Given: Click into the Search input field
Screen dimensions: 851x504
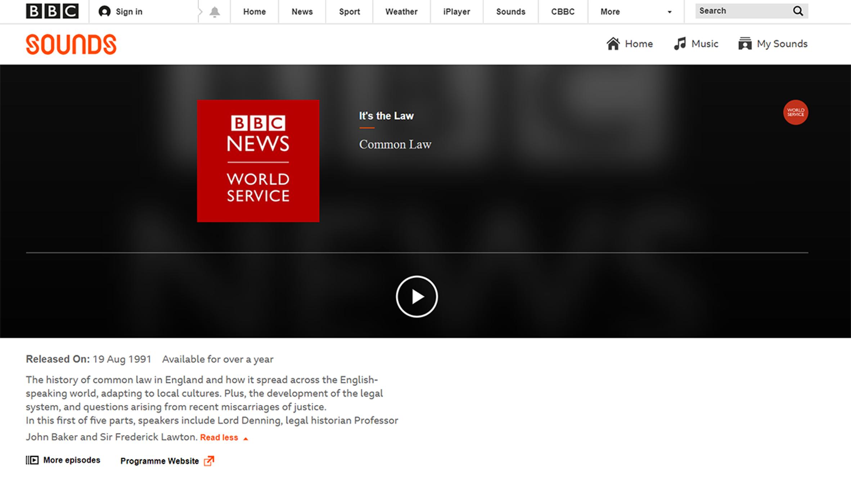Looking at the screenshot, I should point(742,11).
